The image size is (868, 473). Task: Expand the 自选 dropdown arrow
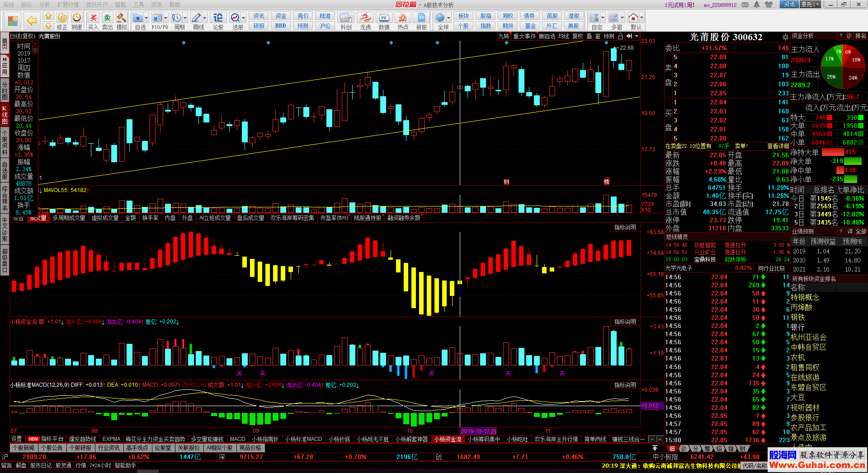146,18
